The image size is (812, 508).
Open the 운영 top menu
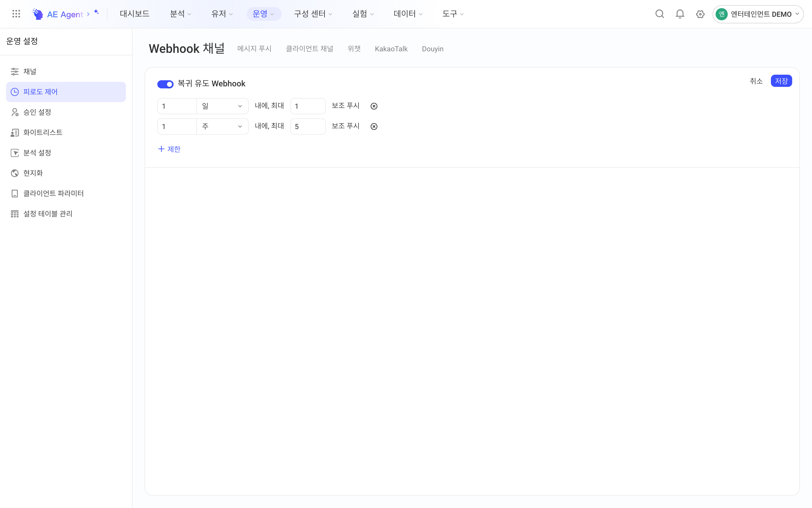[264, 14]
